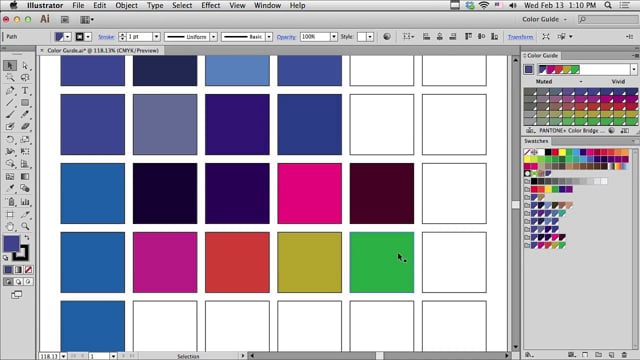
Task: Open the harmony rules dropdown in Color Guide
Action: pos(634,69)
